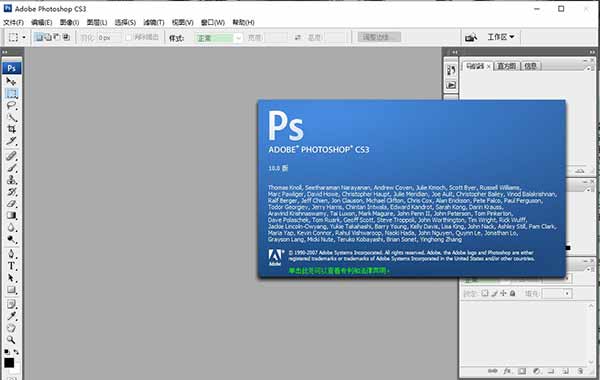
Task: Click the 调整边缘 refine edge button
Action: tap(379, 37)
